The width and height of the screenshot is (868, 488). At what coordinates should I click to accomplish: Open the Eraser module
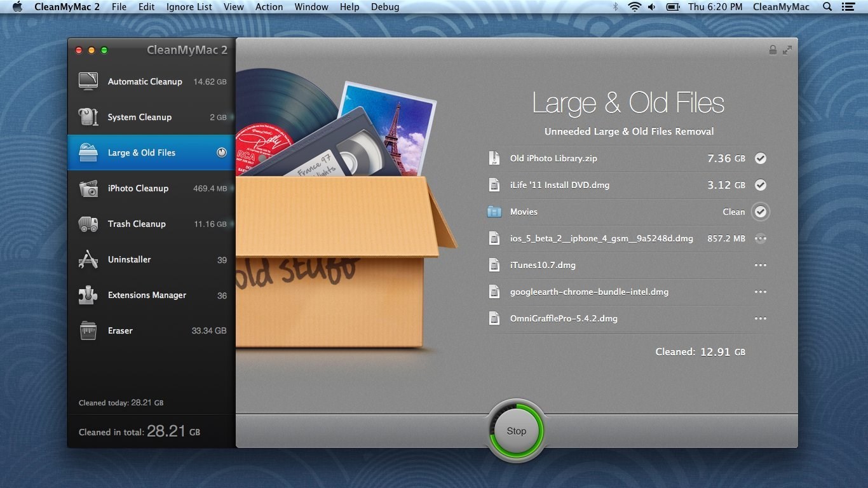pos(151,330)
